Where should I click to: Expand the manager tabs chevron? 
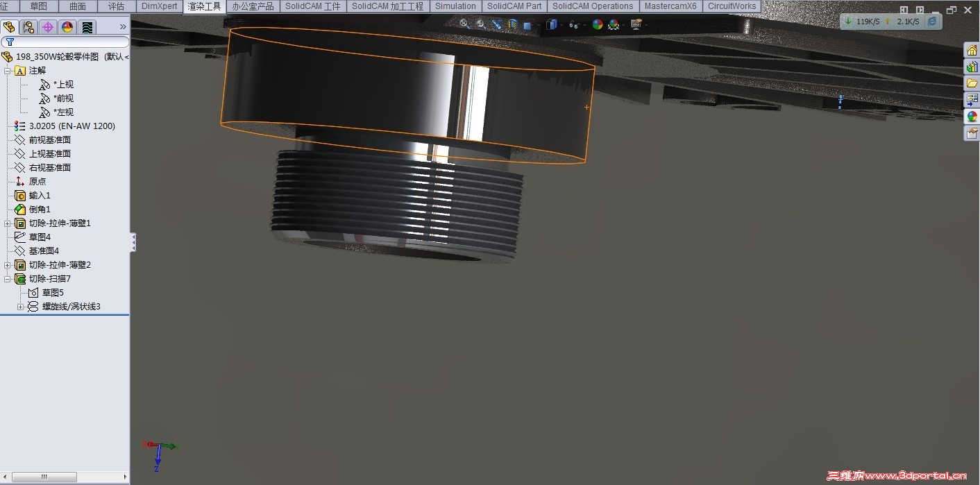click(x=123, y=27)
